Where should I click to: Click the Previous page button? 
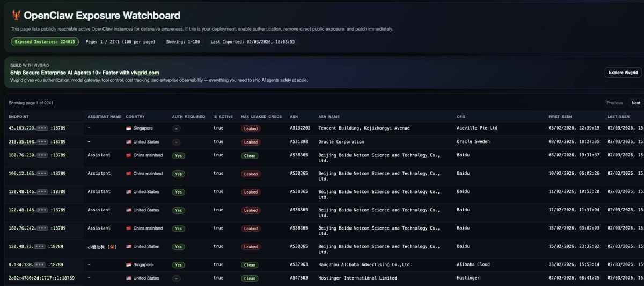[x=614, y=103]
